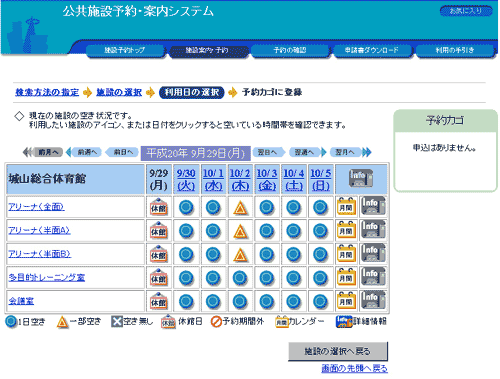500x379 pixels.
Task: Click the 10/3 available circle for アリーナ(半面A)
Action: pos(267,231)
